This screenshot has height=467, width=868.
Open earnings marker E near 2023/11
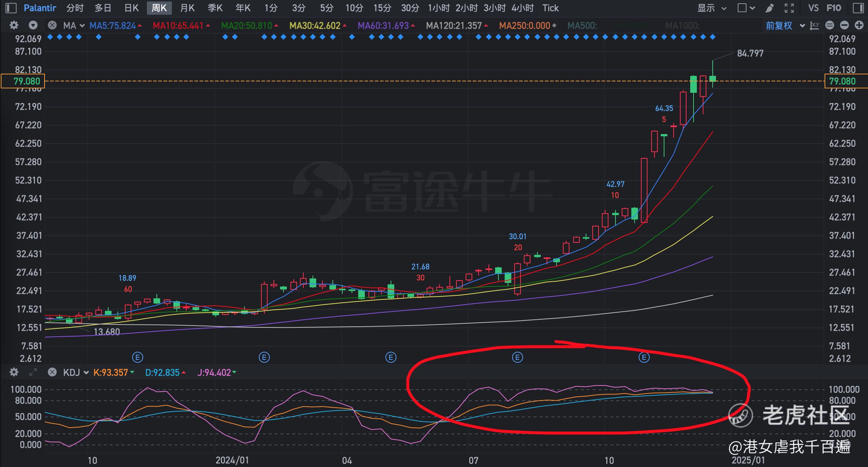click(137, 357)
